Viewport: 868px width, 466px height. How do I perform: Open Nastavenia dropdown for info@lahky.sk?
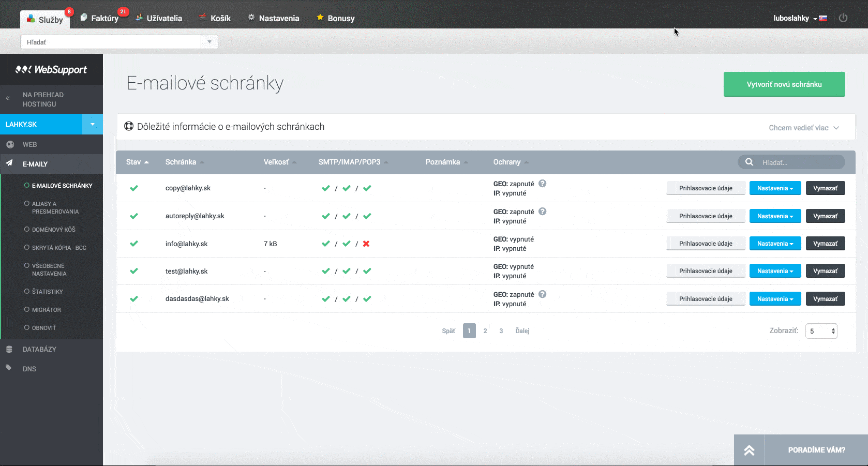click(775, 244)
